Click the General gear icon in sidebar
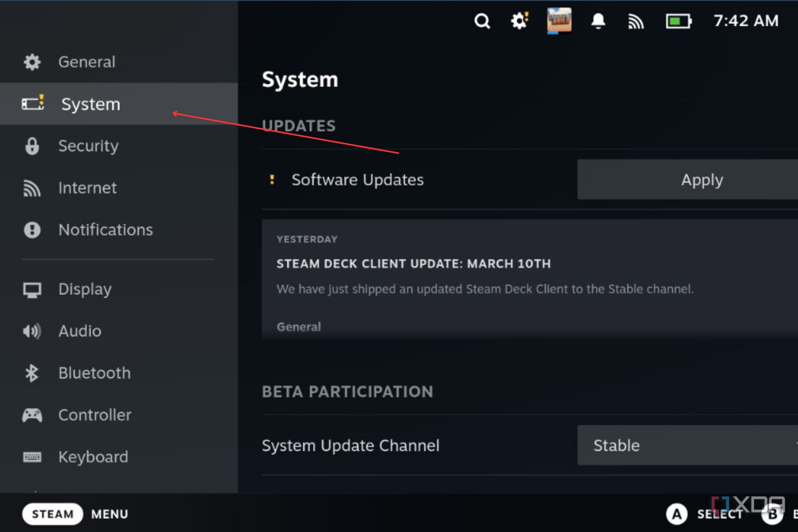The height and width of the screenshot is (532, 798). point(32,62)
